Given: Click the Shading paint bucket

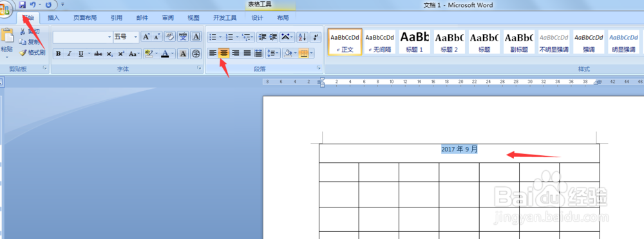Looking at the screenshot, I should click(288, 53).
